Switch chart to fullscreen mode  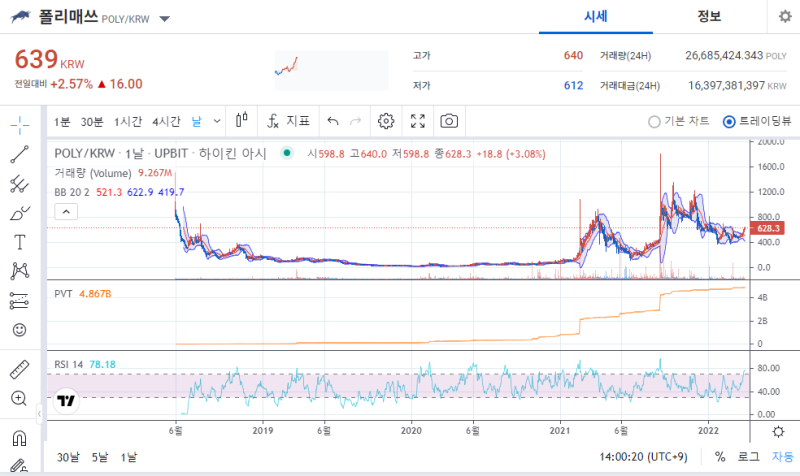[x=418, y=121]
